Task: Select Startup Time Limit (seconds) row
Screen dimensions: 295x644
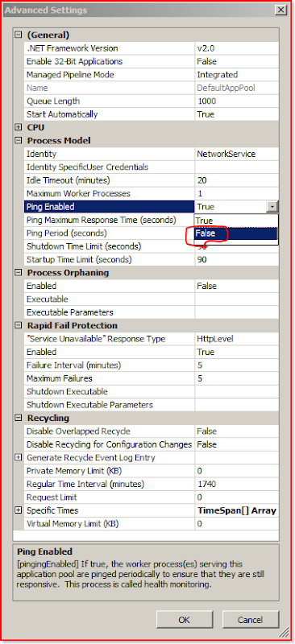Action: click(152, 259)
